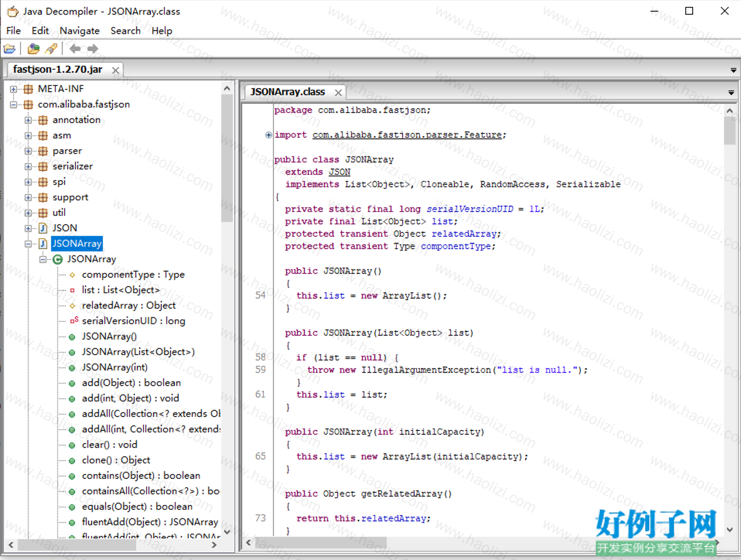Click the support package icon
Image resolution: width=741 pixels, height=560 pixels.
(43, 197)
